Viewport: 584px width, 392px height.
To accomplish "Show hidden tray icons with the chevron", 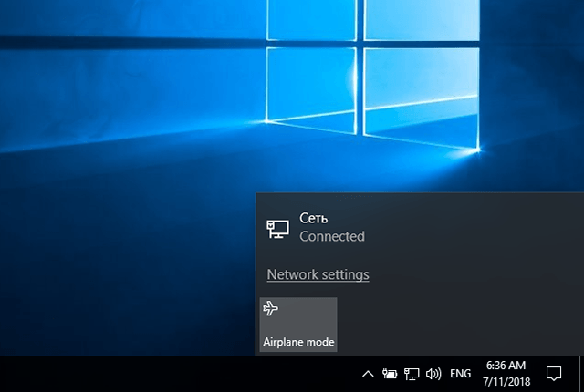I will click(368, 374).
